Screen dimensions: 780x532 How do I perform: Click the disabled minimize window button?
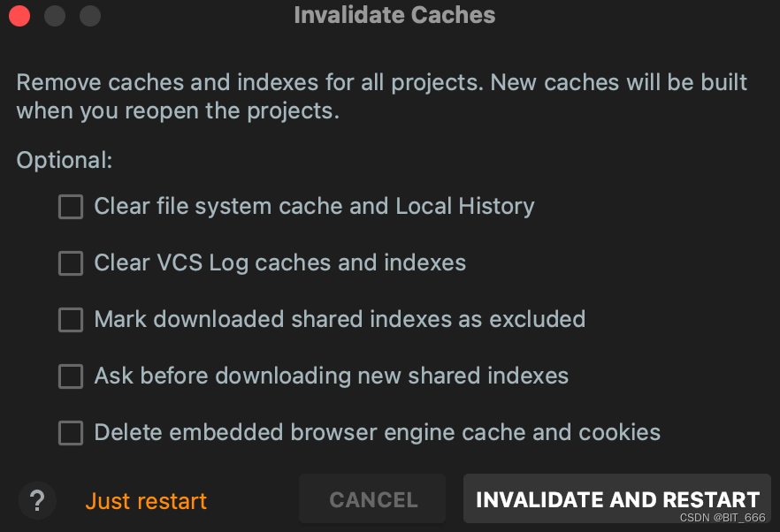[55, 16]
